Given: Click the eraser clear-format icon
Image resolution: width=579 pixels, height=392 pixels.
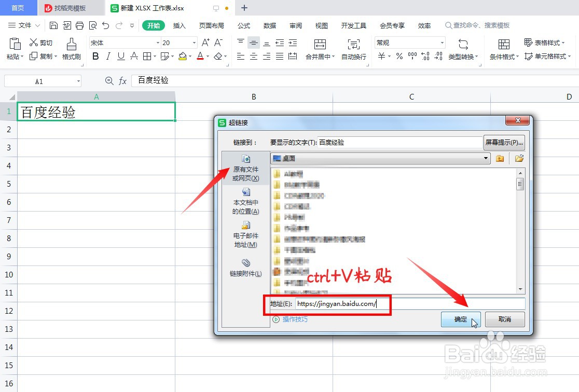Looking at the screenshot, I should coord(218,56).
